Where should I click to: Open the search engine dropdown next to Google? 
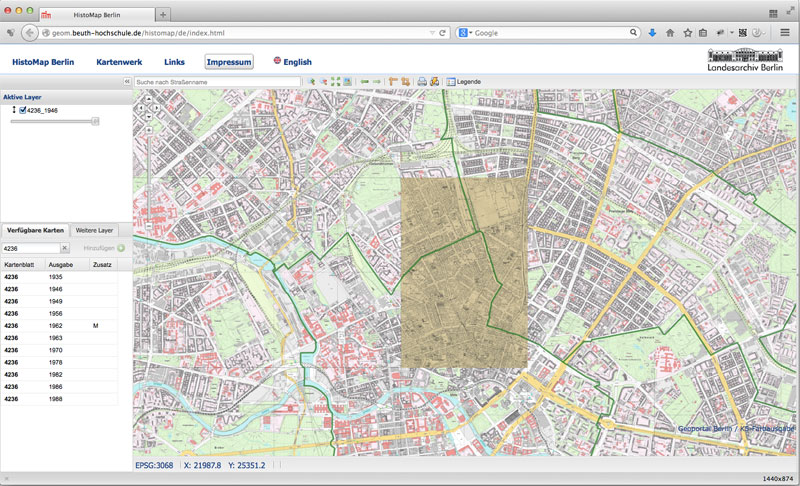click(466, 33)
